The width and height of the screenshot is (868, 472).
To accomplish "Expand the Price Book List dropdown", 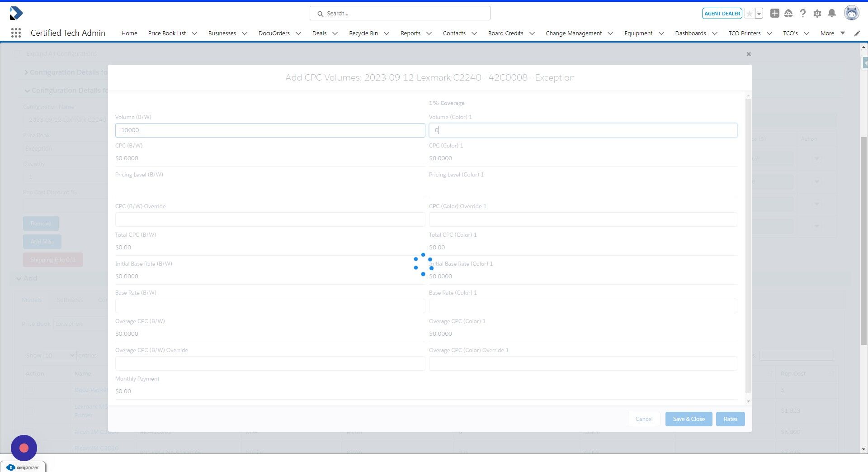I will click(194, 33).
